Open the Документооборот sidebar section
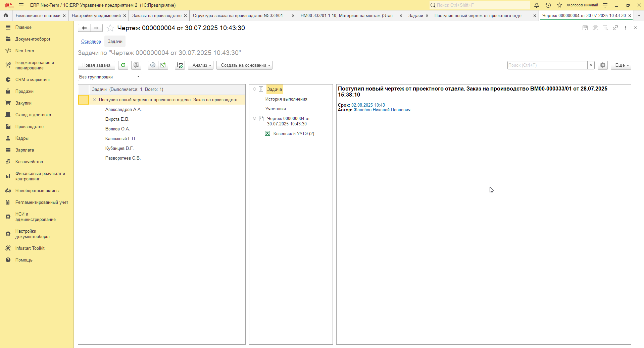 [33, 39]
